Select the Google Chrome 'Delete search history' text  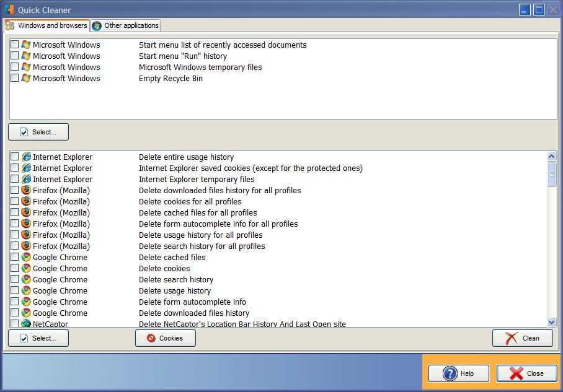(176, 279)
